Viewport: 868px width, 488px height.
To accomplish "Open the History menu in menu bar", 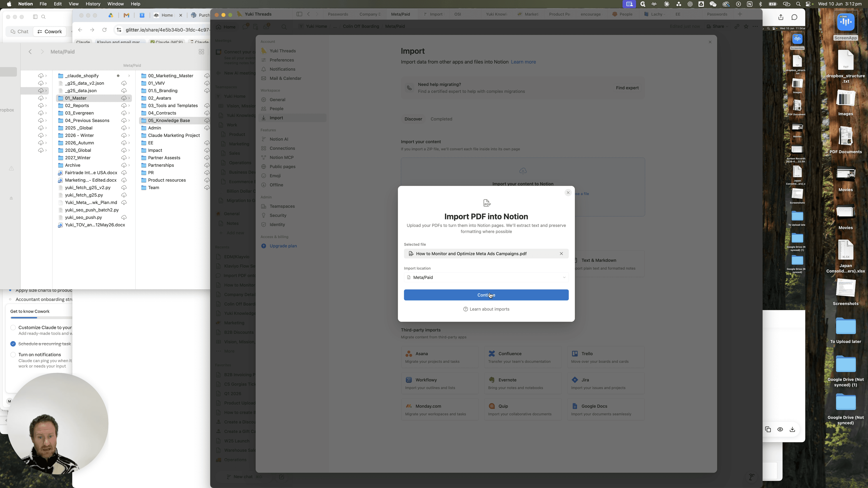I will point(93,4).
